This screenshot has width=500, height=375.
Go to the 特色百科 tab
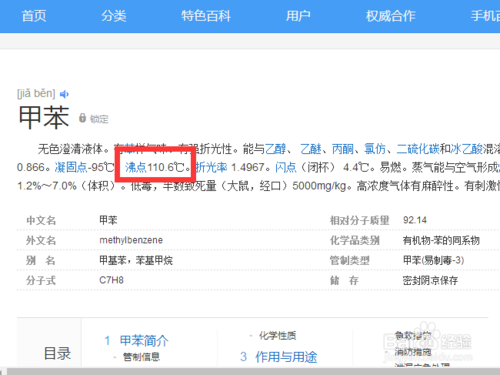tap(206, 16)
